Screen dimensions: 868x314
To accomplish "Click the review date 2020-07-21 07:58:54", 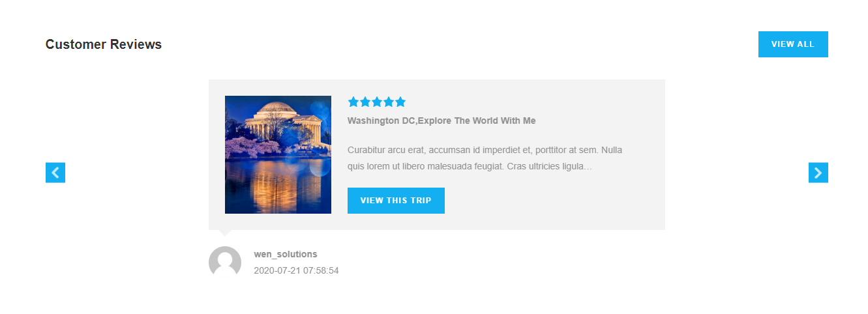I will pos(296,270).
